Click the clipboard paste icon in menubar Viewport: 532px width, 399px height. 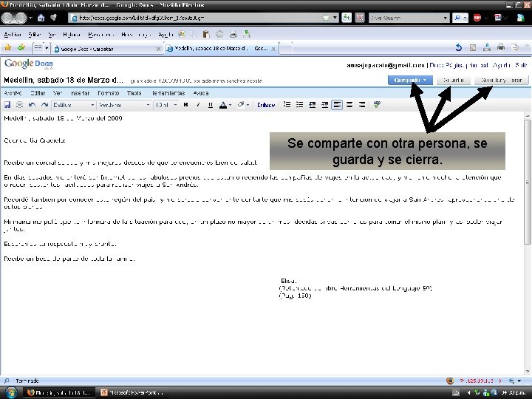(x=206, y=34)
